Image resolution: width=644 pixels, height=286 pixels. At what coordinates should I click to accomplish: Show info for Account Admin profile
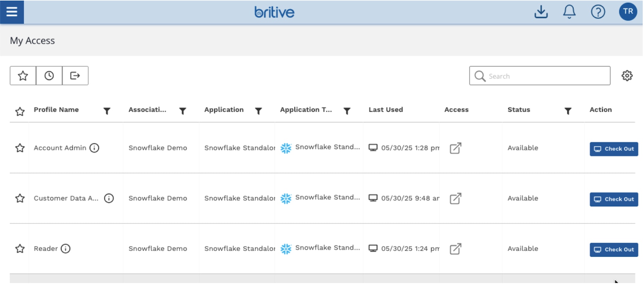[94, 148]
